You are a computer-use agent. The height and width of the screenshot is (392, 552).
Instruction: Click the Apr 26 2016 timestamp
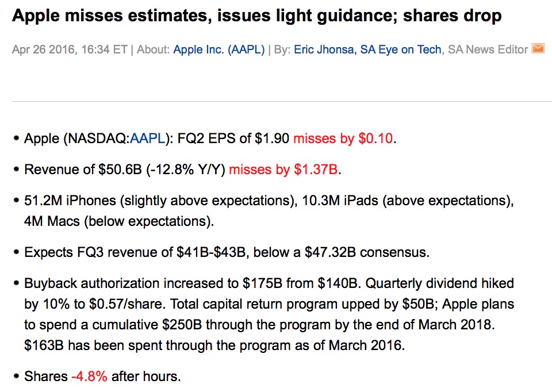point(70,49)
